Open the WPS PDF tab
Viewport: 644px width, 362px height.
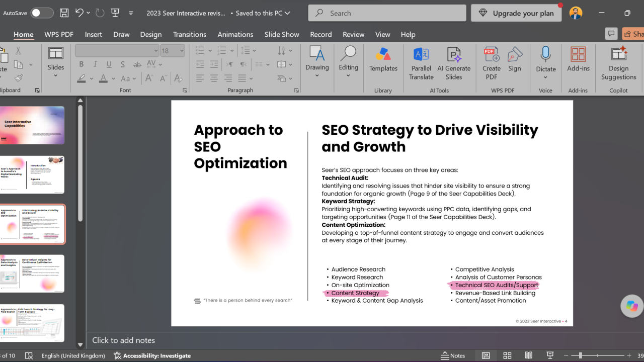[x=59, y=34]
